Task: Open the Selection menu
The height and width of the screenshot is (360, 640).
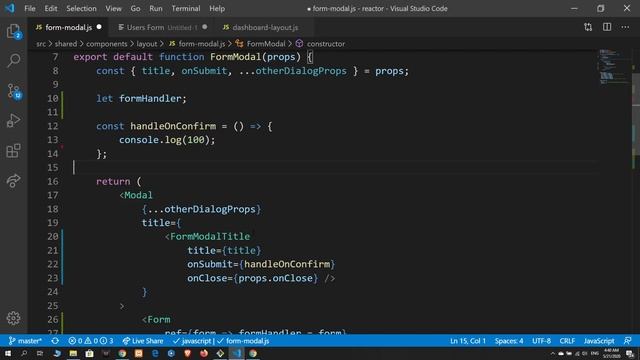Action: (x=81, y=8)
